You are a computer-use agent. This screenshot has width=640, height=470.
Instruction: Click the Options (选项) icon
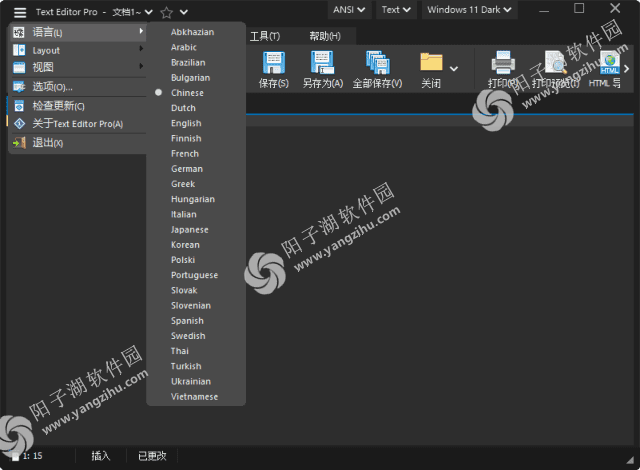(x=19, y=86)
